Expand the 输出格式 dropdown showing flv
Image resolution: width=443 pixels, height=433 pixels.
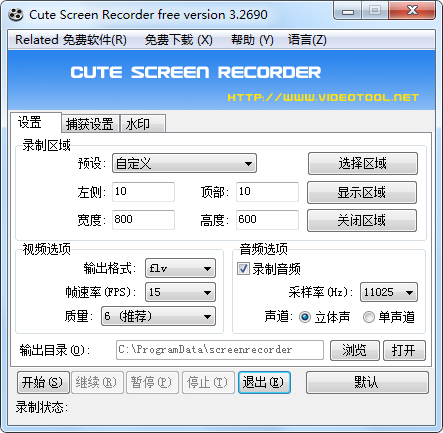180,268
